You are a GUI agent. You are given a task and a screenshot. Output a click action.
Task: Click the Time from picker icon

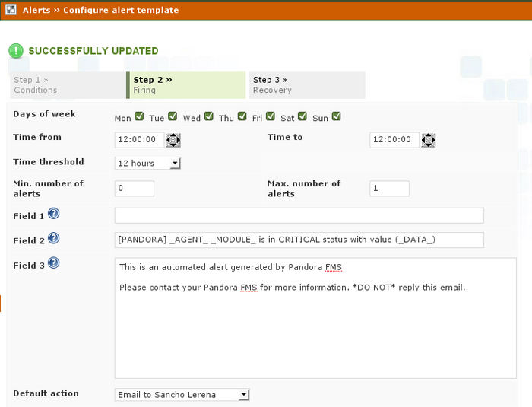(173, 140)
